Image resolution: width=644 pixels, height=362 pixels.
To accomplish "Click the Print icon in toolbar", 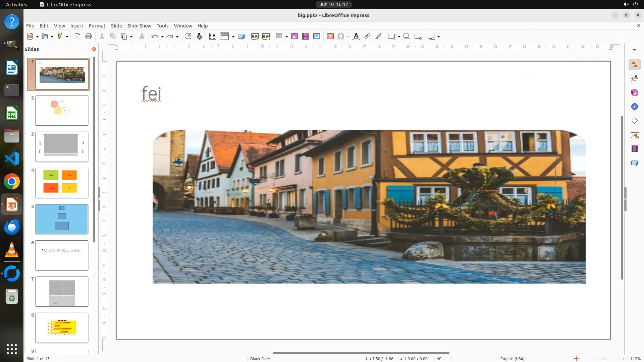I will (x=89, y=37).
